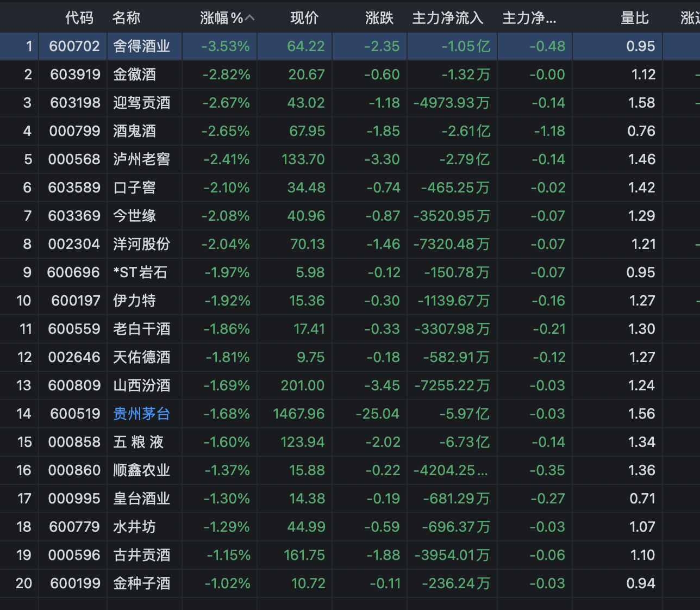Select stock row 口子窖
The width and height of the screenshot is (700, 610).
click(350, 188)
